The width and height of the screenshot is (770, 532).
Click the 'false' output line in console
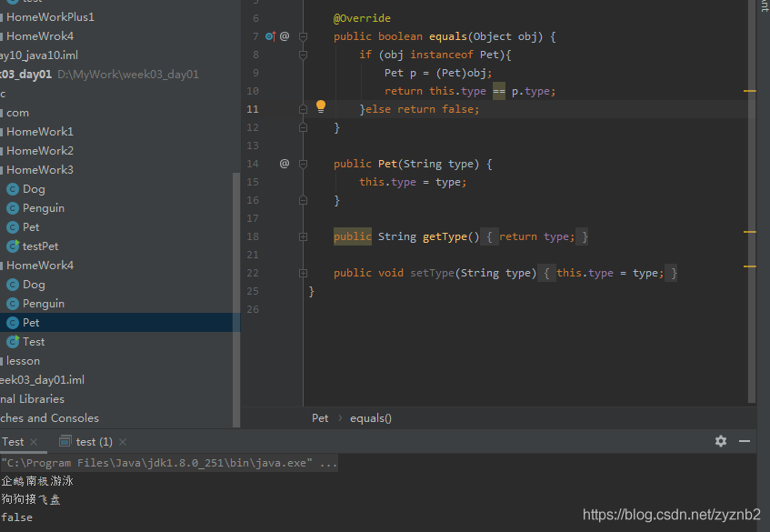pyautogui.click(x=16, y=517)
